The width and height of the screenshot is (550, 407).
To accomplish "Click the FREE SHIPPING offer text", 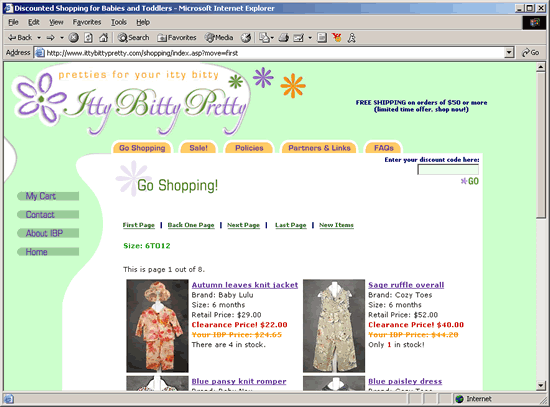I will pos(421,106).
